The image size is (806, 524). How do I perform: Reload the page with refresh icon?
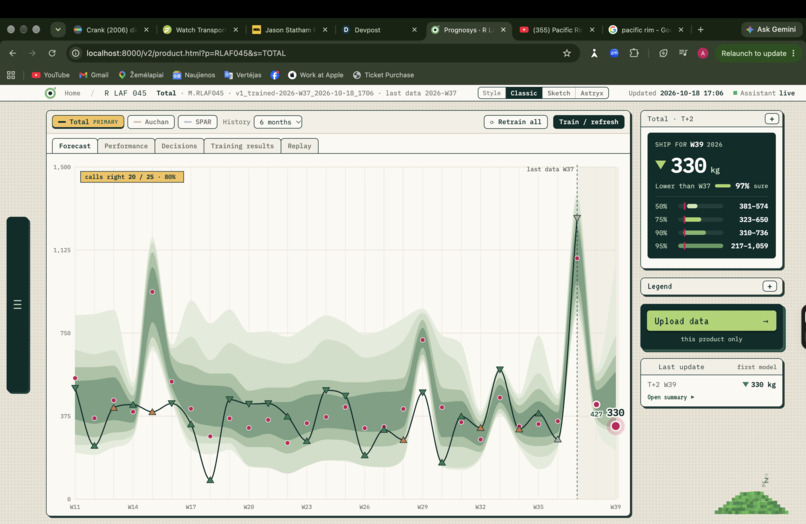52,53
